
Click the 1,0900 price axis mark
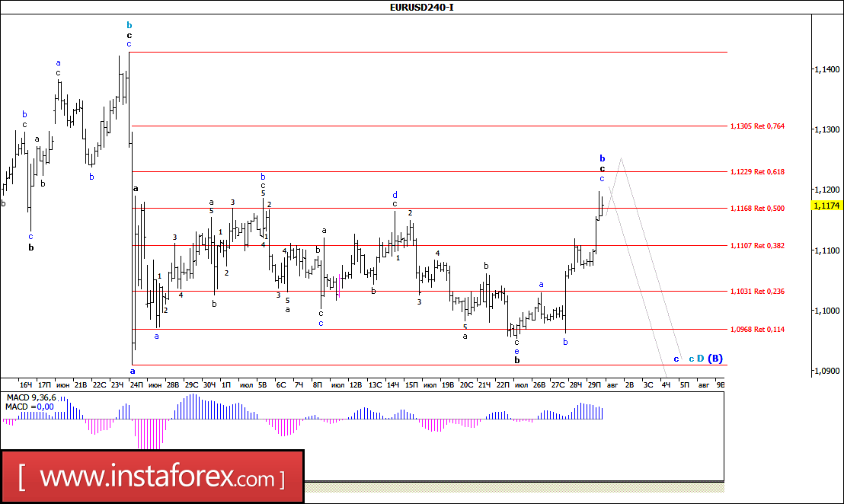(x=826, y=371)
